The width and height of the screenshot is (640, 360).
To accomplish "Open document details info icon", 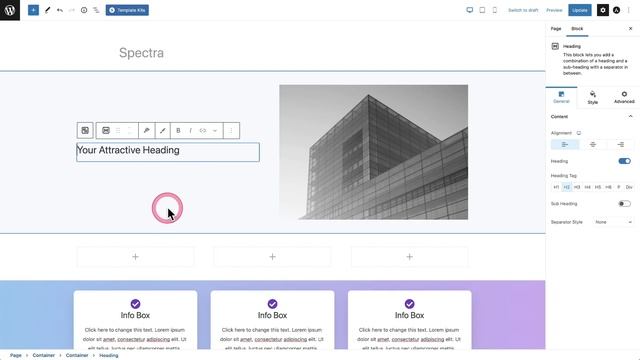I will click(84, 10).
